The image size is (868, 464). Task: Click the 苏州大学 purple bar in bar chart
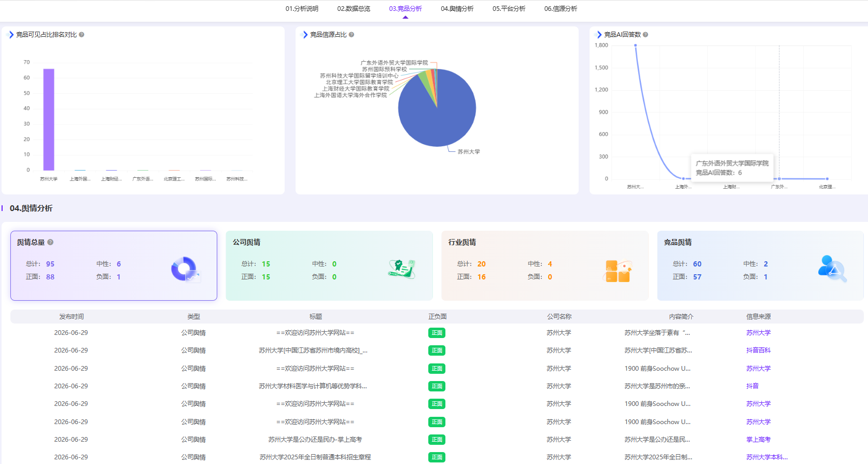pyautogui.click(x=49, y=119)
